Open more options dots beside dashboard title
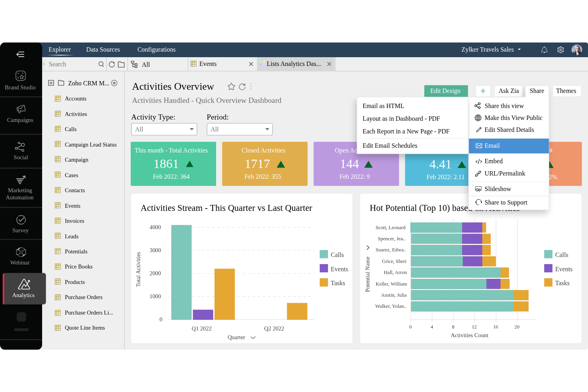This screenshot has width=588, height=392. (251, 87)
